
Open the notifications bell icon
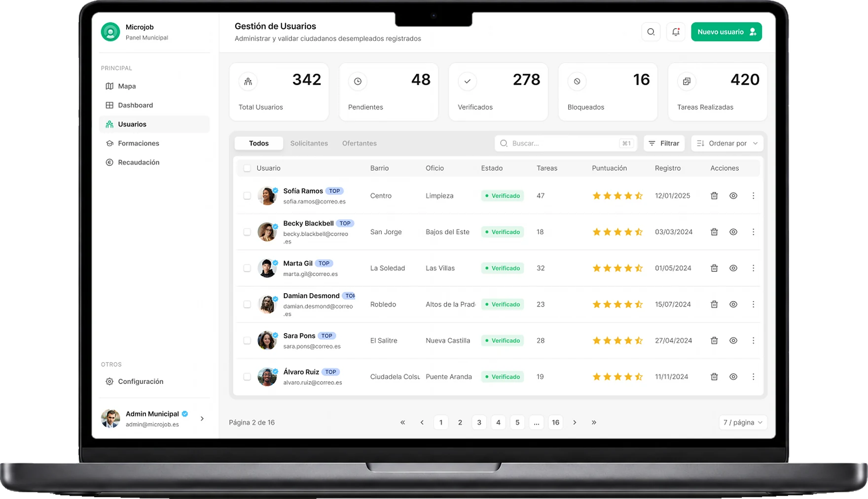[x=676, y=32]
